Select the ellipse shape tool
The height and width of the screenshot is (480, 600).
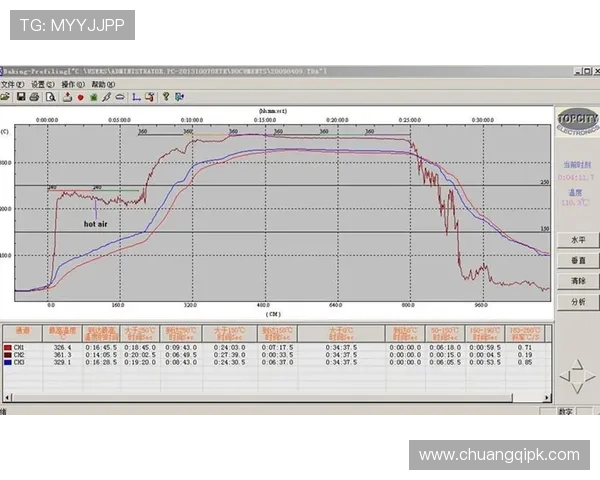[x=120, y=97]
